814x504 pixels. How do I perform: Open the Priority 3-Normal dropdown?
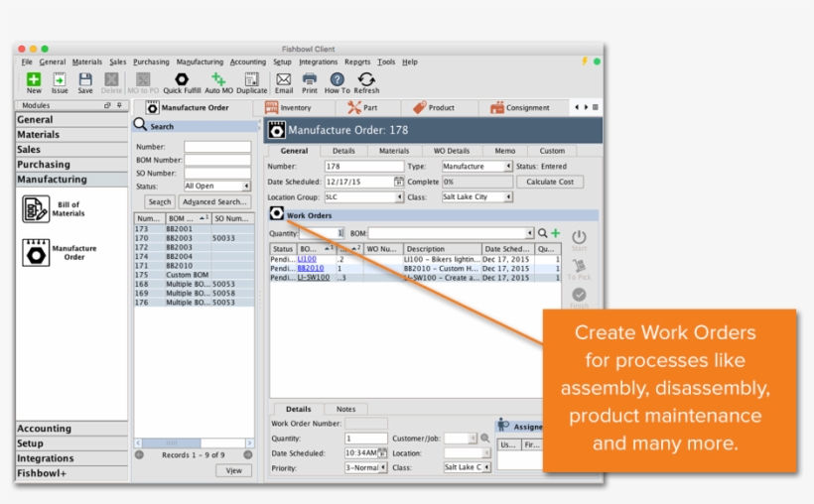tap(383, 467)
